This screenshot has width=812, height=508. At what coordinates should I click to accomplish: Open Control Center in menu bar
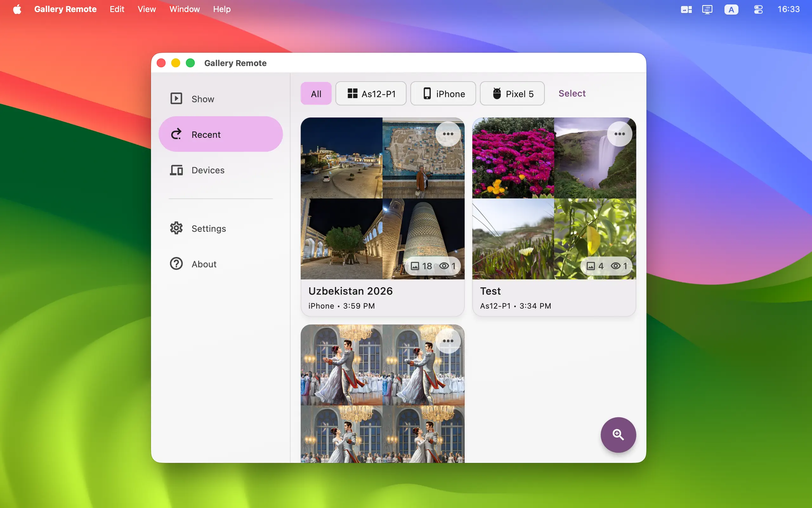758,10
